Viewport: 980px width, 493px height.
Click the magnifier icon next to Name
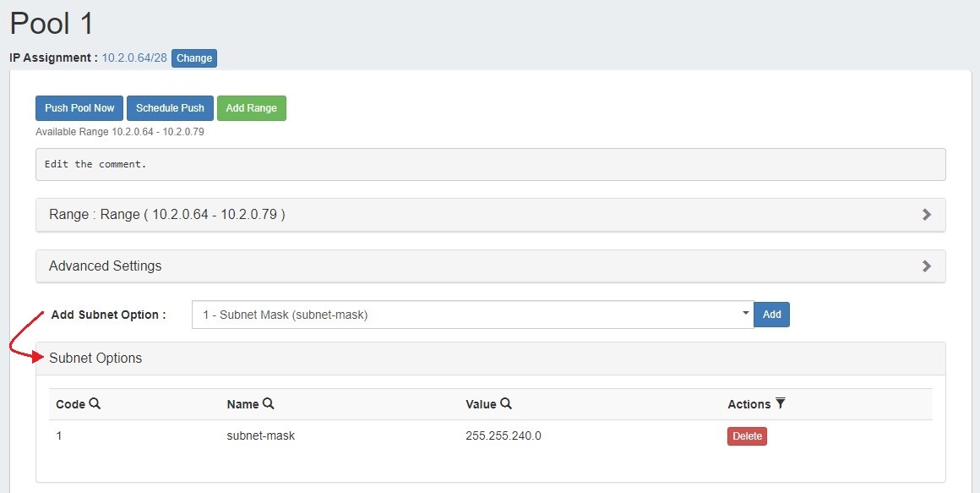coord(268,404)
